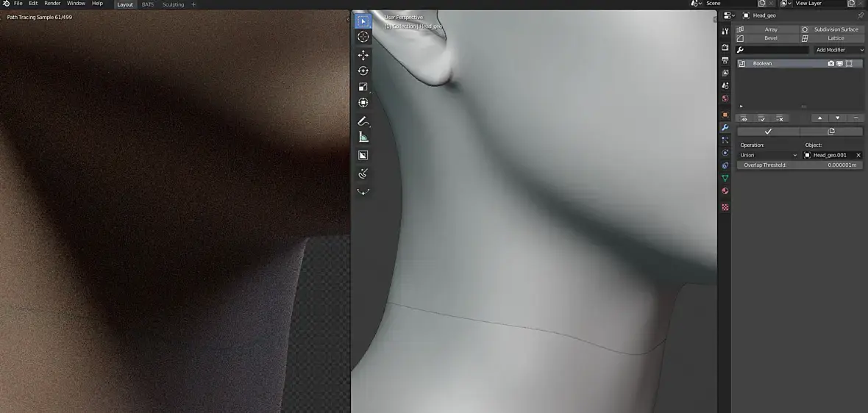Open the Material properties tab
868x413 pixels.
pos(725,191)
